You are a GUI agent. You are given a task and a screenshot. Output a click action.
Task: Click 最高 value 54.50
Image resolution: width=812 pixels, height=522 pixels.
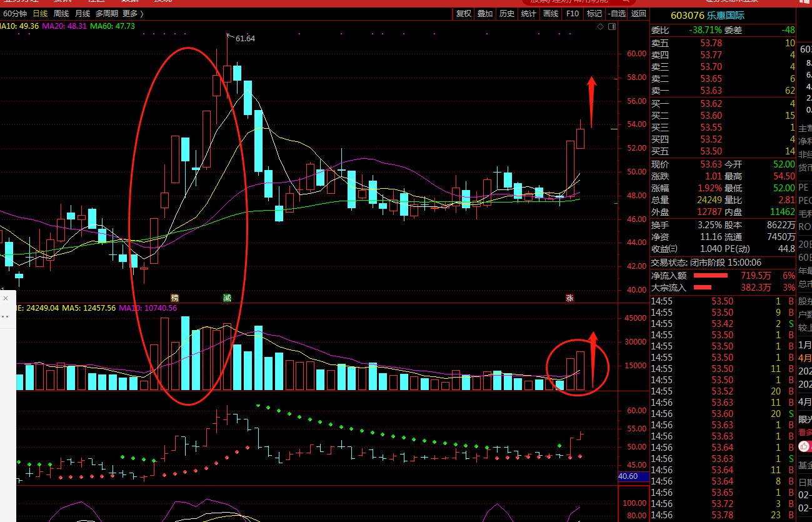pyautogui.click(x=784, y=176)
